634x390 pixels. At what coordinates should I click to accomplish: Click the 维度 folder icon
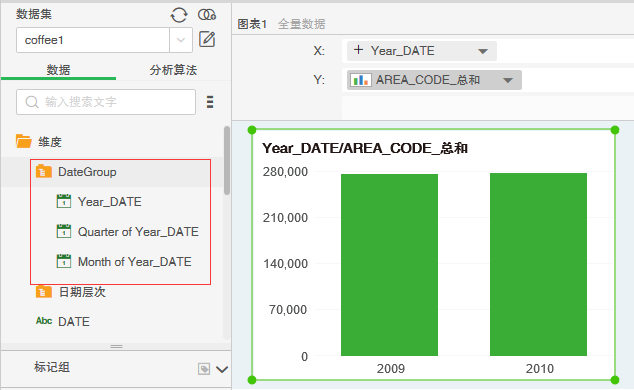(x=24, y=141)
